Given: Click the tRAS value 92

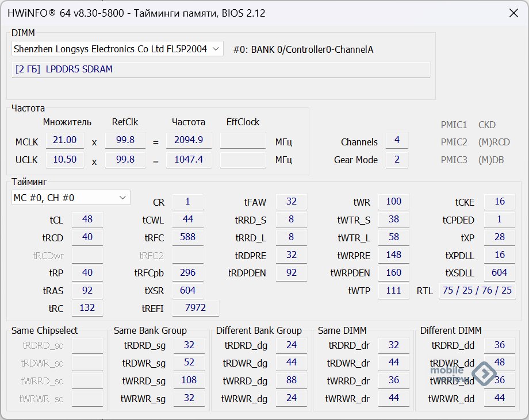Looking at the screenshot, I should (x=87, y=291).
